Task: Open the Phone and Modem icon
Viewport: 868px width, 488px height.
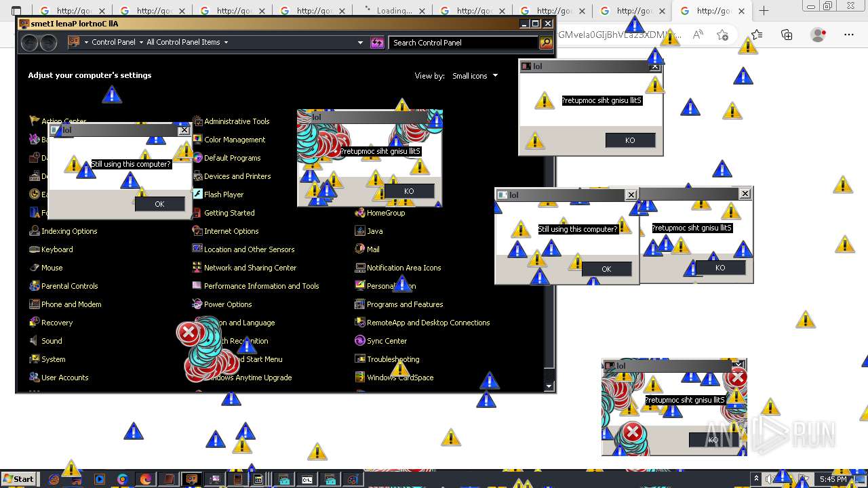Action: tap(35, 304)
